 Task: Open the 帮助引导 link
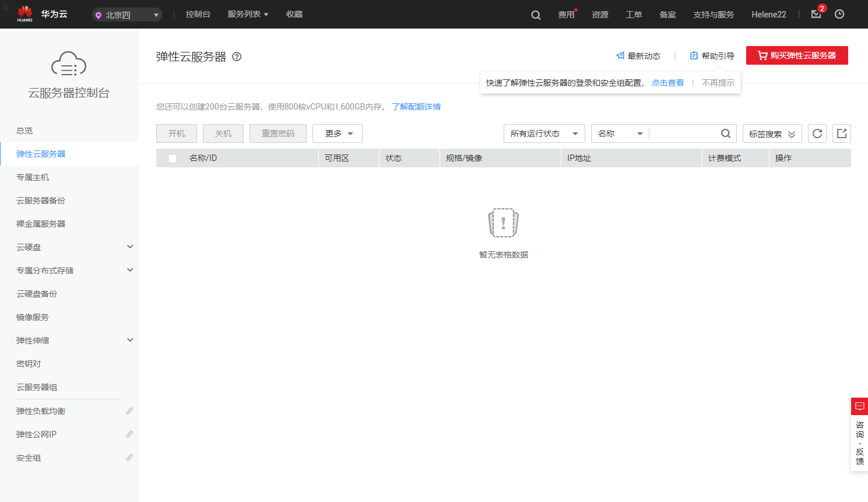712,56
